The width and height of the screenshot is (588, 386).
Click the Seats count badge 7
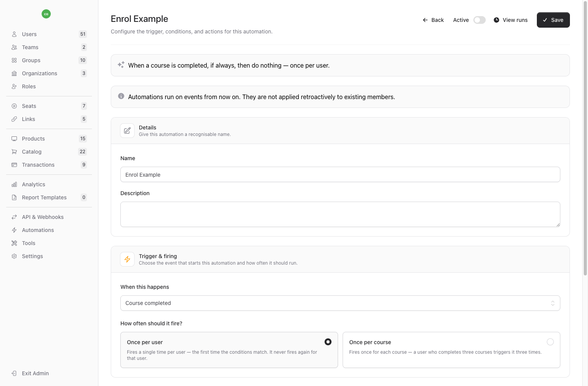click(x=84, y=106)
